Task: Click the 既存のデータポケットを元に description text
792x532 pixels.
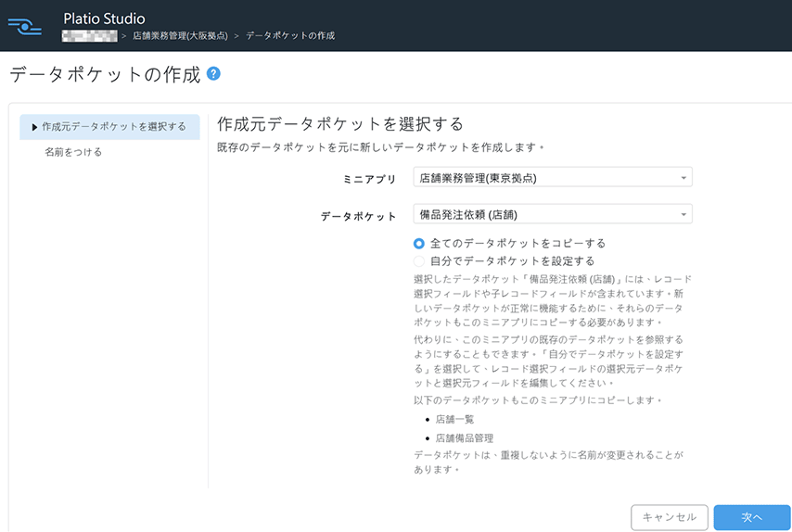Action: tap(380, 147)
